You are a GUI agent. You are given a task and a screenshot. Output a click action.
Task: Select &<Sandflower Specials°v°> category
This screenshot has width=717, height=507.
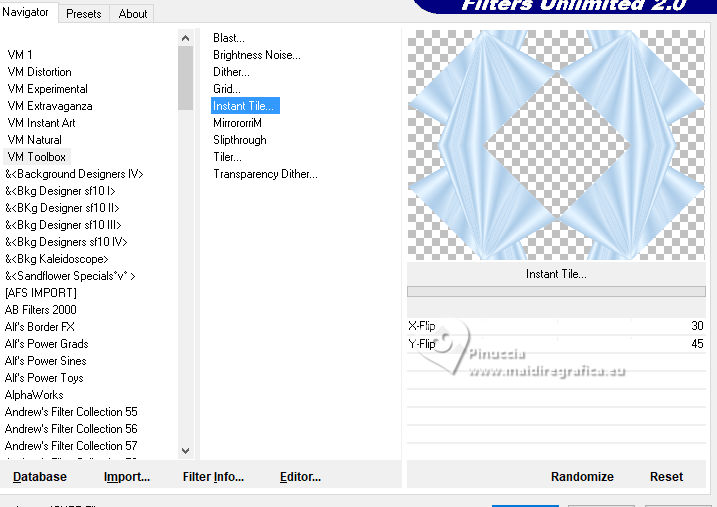click(x=70, y=276)
